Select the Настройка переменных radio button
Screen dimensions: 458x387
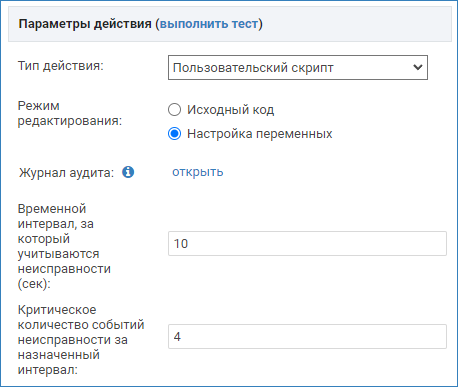(x=174, y=134)
